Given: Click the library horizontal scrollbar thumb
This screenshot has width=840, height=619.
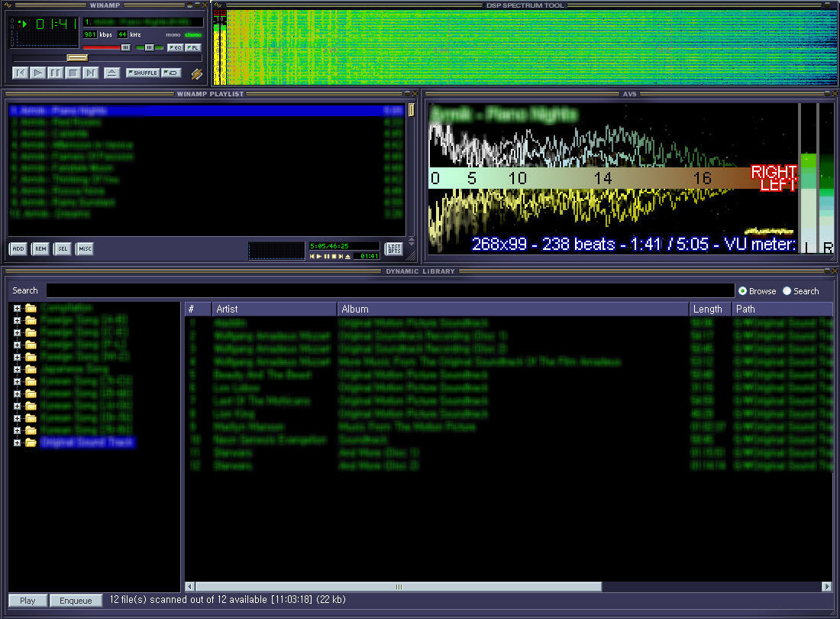Looking at the screenshot, I should pyautogui.click(x=399, y=587).
